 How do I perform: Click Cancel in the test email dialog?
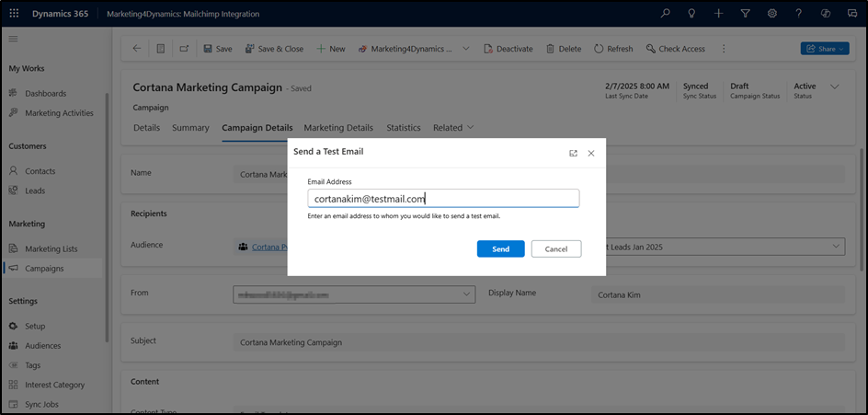tap(556, 248)
